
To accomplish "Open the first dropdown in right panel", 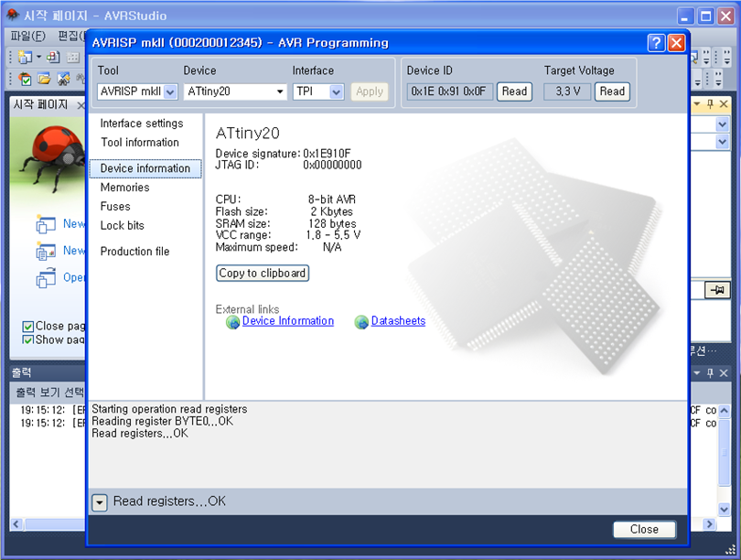I will tap(722, 124).
